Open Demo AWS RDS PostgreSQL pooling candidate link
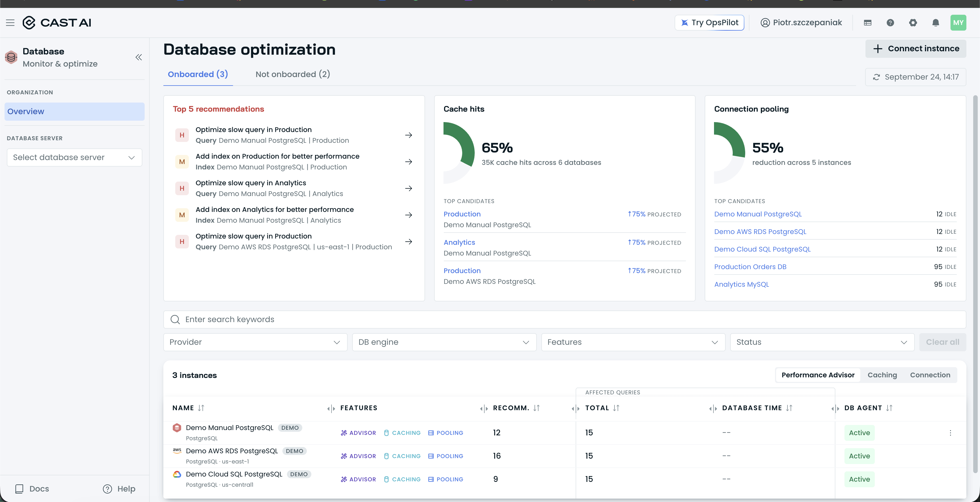980x502 pixels. [x=760, y=232]
